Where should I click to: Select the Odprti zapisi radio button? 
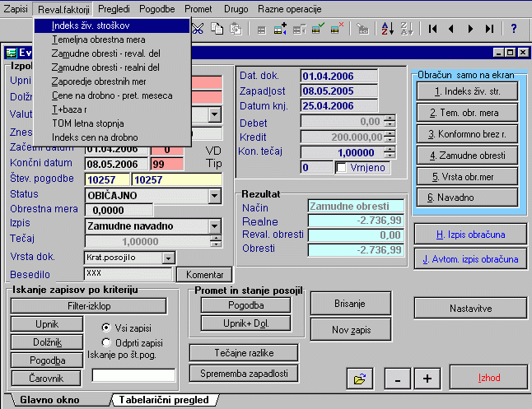(x=106, y=342)
